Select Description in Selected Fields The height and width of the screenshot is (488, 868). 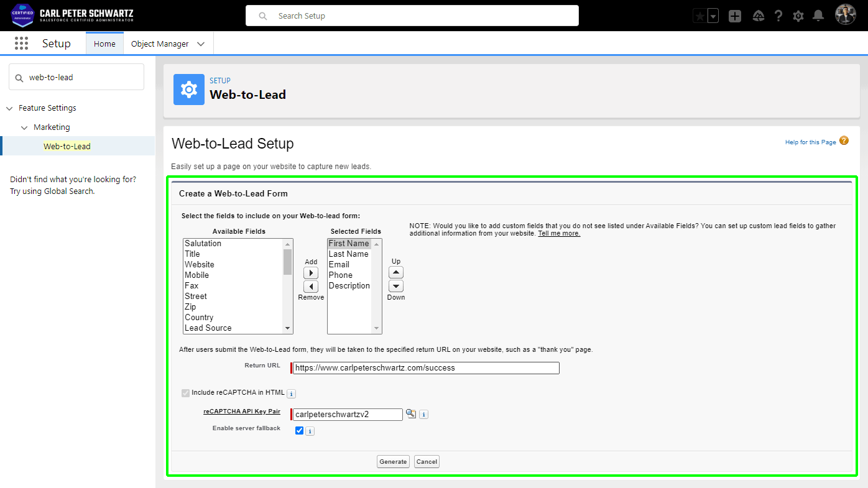tap(349, 286)
